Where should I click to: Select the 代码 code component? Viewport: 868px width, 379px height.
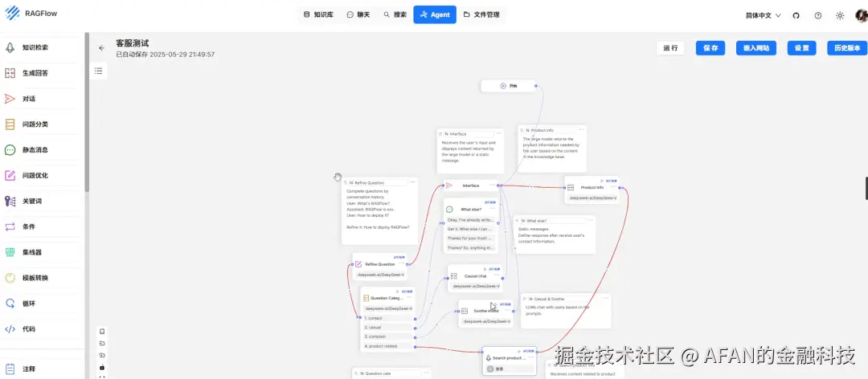tap(42, 328)
